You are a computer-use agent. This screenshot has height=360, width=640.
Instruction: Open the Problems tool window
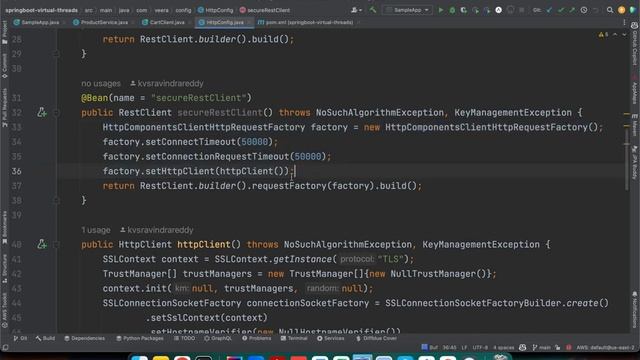[x=256, y=338]
